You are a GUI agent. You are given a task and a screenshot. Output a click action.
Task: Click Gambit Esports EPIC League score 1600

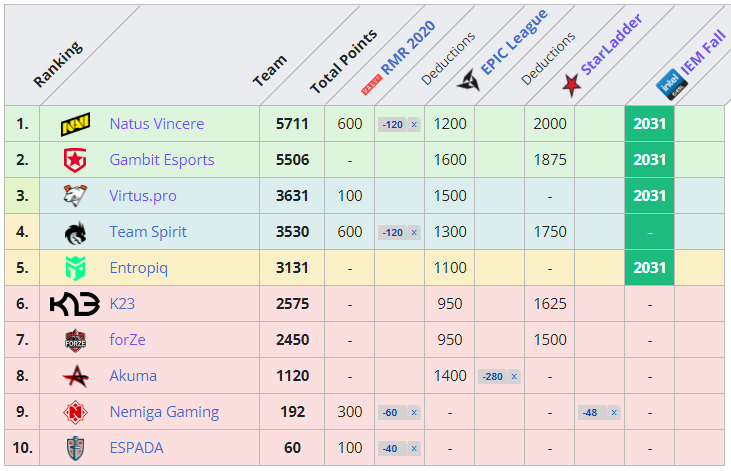(450, 160)
